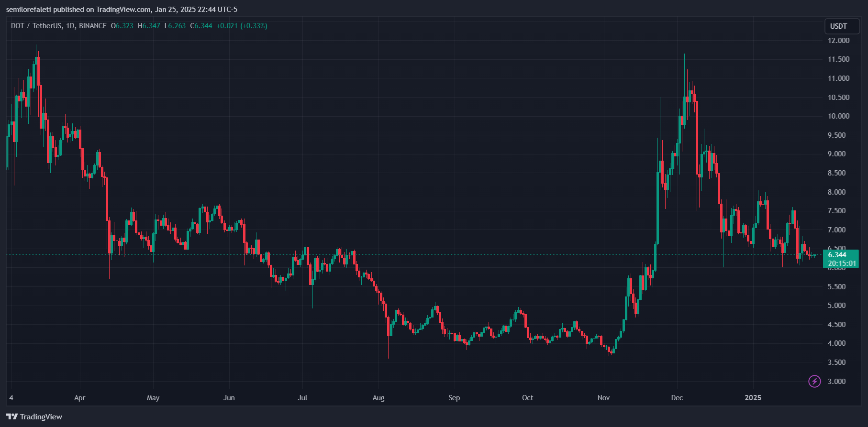Open the USDT currency selector
868x427 pixels.
click(842, 26)
